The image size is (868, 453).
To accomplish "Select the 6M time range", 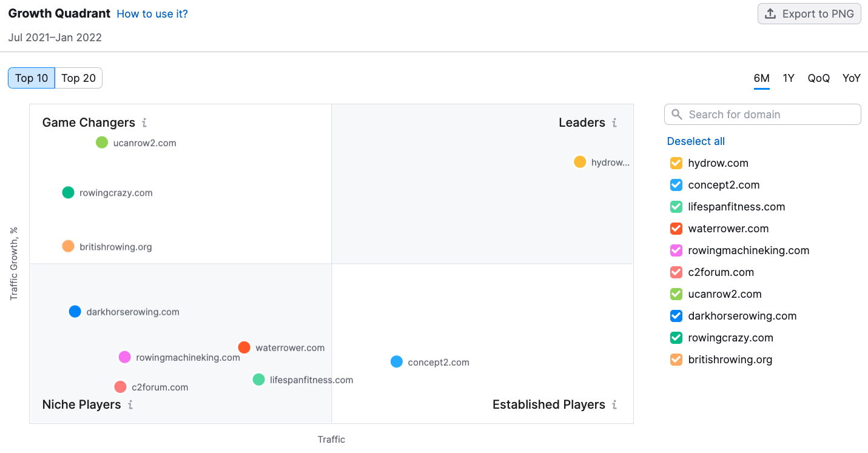I will (x=762, y=78).
